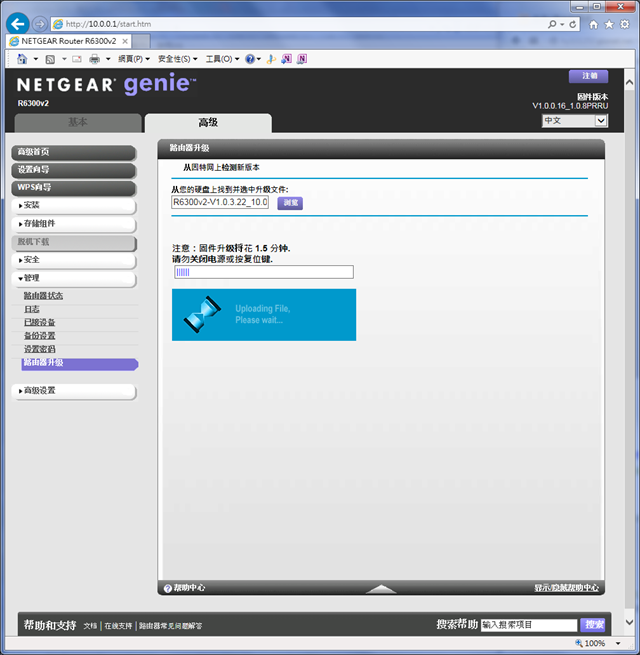Click the command bar Home icon
640x655 pixels.
pos(22,59)
